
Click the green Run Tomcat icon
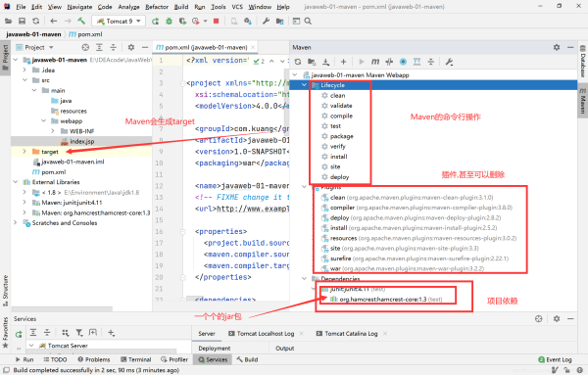(155, 22)
